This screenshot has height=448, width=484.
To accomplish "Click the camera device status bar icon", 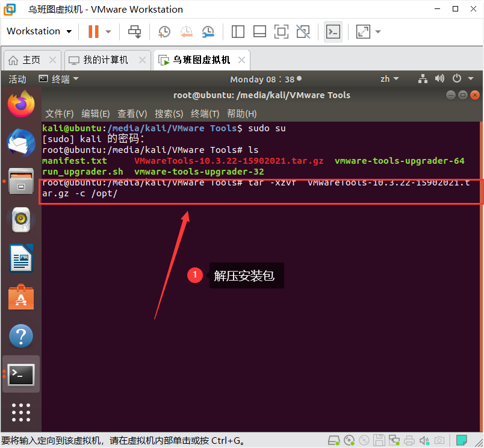I will [439, 441].
